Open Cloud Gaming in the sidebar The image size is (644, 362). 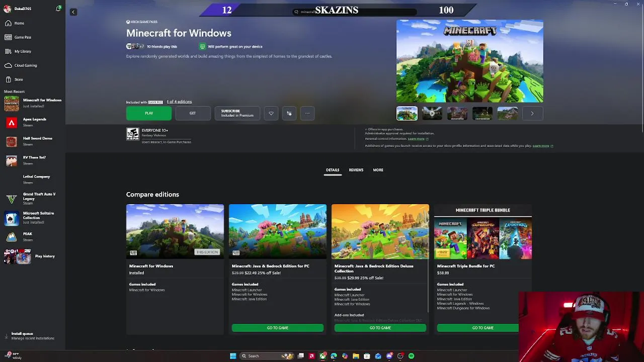tap(33, 65)
